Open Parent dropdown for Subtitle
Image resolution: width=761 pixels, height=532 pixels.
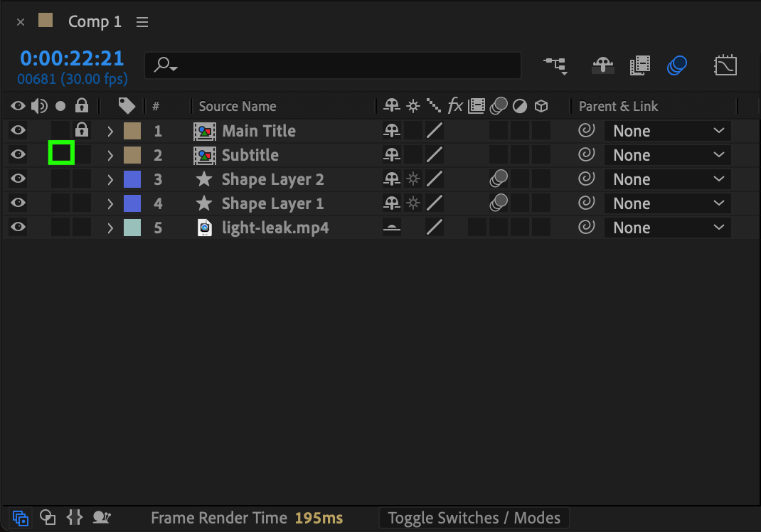667,155
